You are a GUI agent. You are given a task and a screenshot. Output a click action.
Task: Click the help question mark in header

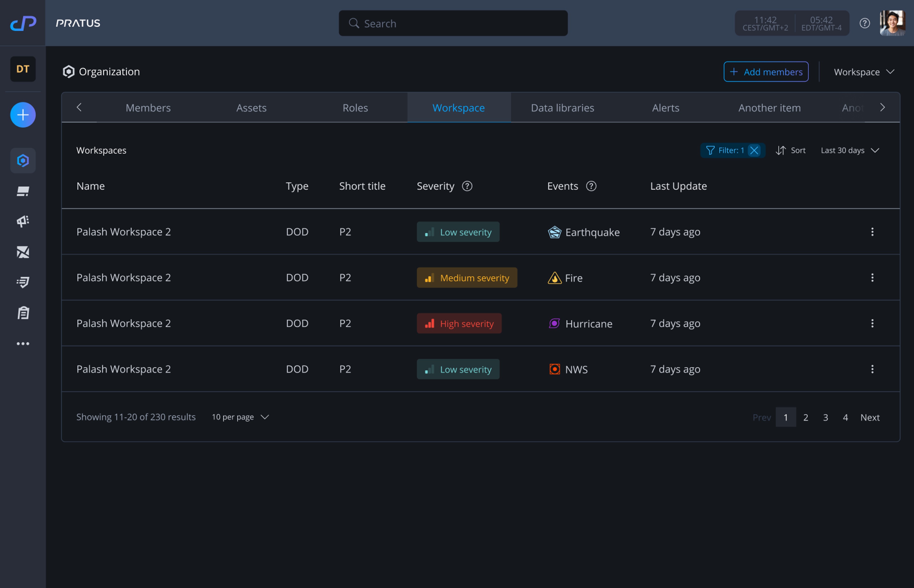(x=865, y=23)
